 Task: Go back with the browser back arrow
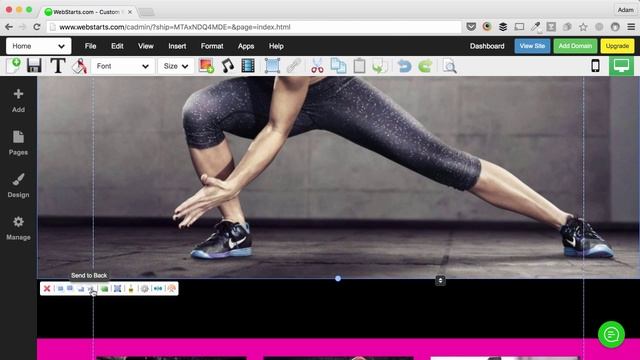point(9,27)
